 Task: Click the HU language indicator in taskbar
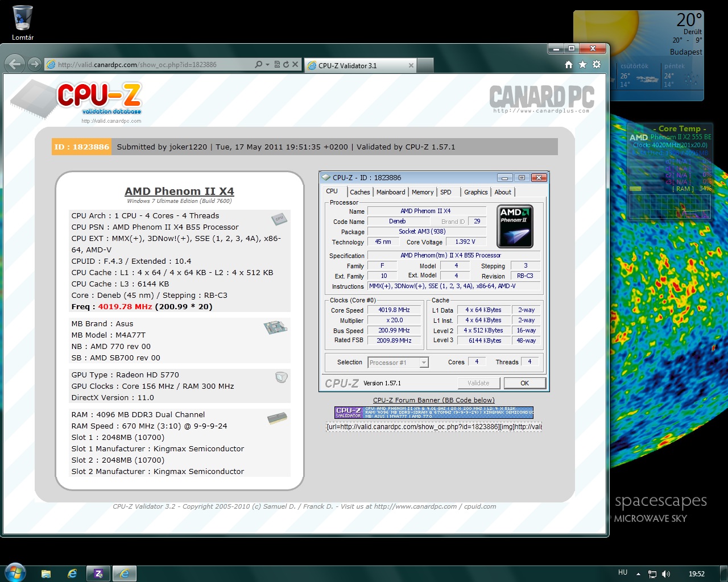(623, 573)
